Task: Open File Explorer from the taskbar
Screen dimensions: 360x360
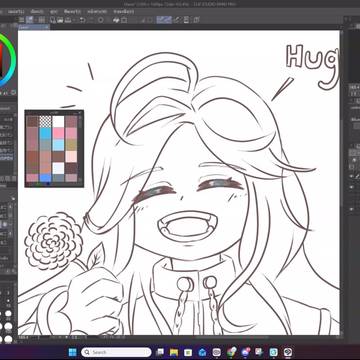Action: pos(174,352)
